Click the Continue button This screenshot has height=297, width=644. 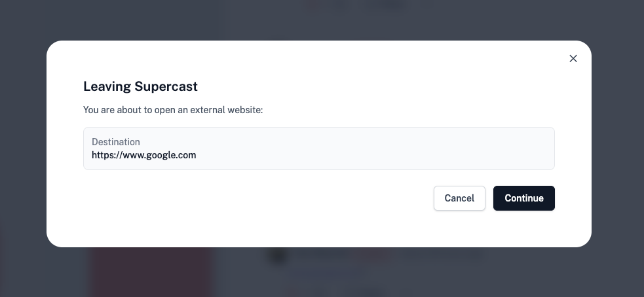523,198
